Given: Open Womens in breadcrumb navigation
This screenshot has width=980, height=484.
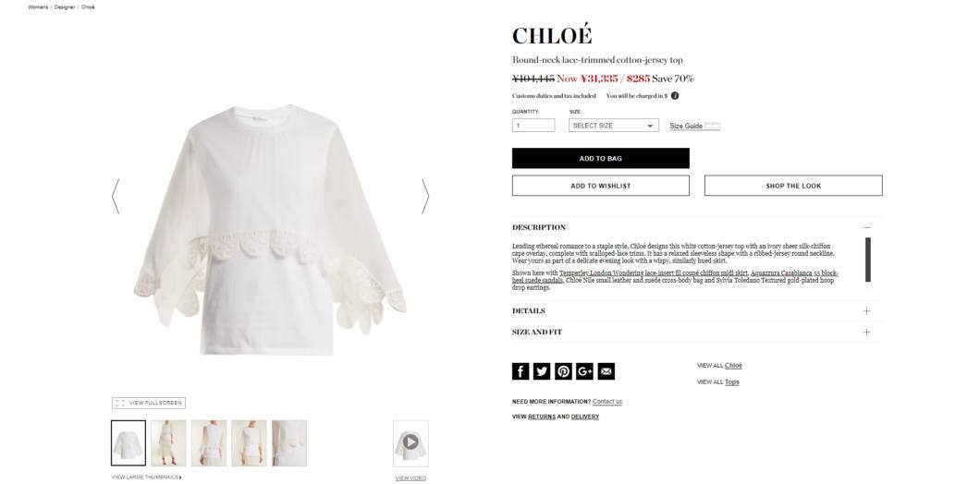Looking at the screenshot, I should pyautogui.click(x=38, y=7).
